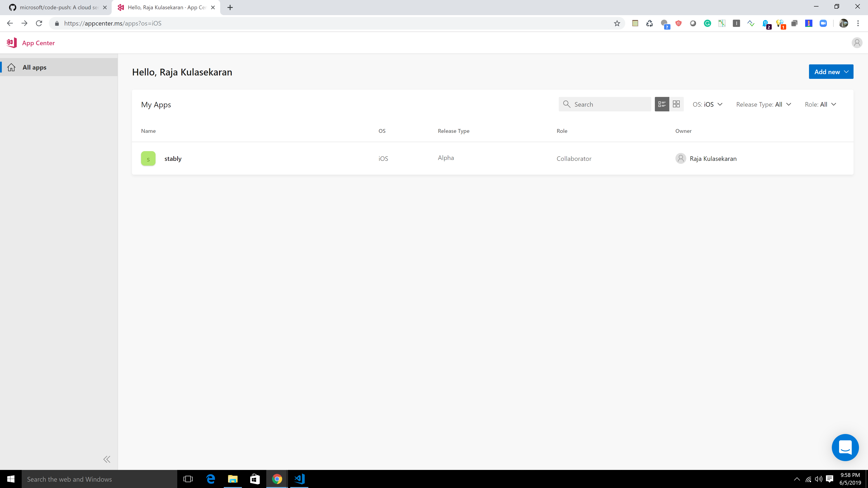Sort by Name column header
Screen dimensions: 868x488
(x=148, y=131)
